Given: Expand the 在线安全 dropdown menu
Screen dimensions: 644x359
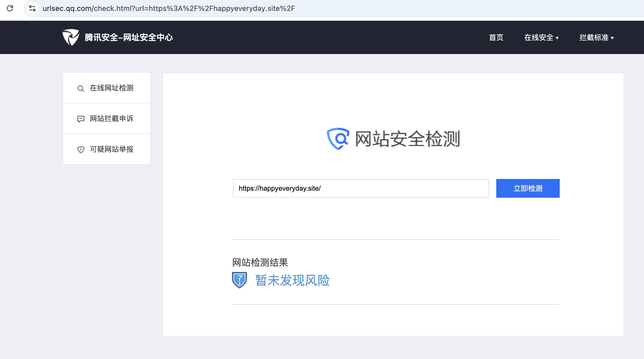Looking at the screenshot, I should [541, 38].
